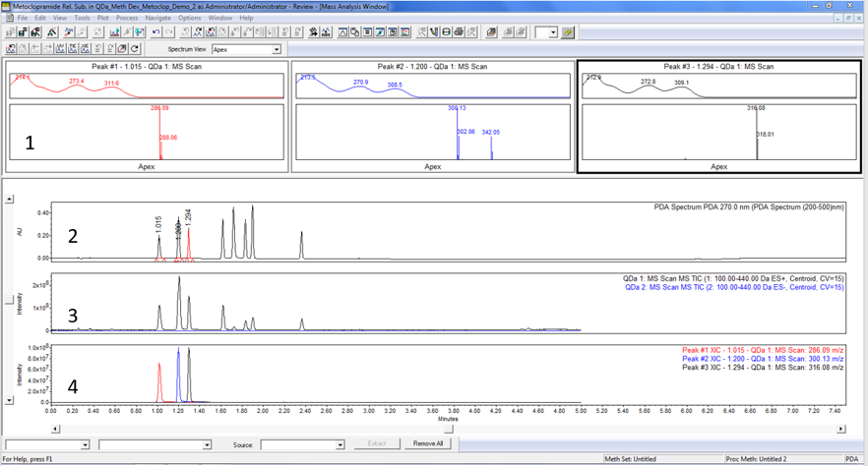Open the Plot menu
This screenshot has height=466, width=868.
(x=103, y=18)
